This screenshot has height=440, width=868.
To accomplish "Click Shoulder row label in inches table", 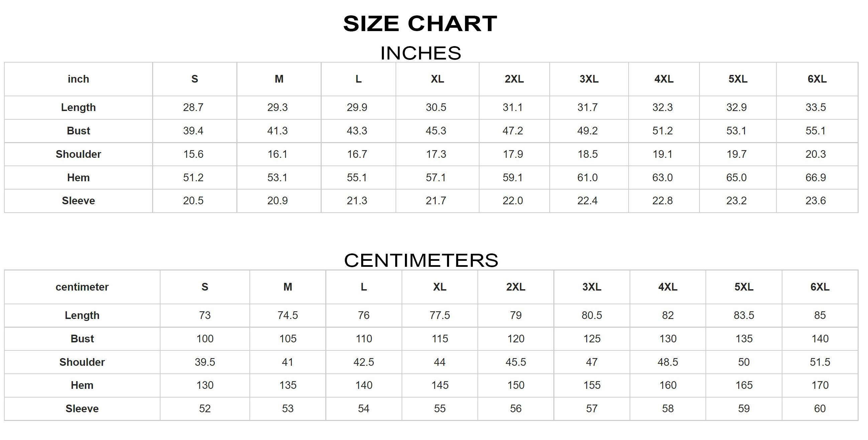I will (78, 154).
